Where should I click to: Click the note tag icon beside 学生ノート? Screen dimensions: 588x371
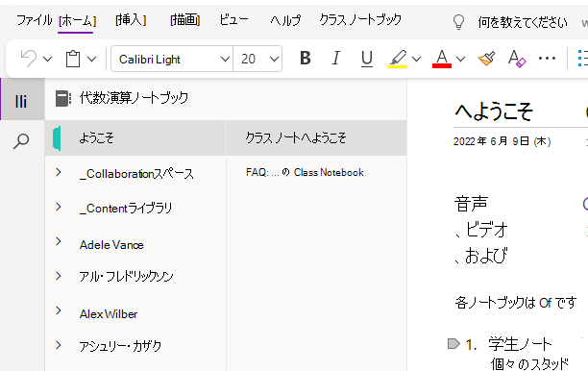(x=453, y=344)
